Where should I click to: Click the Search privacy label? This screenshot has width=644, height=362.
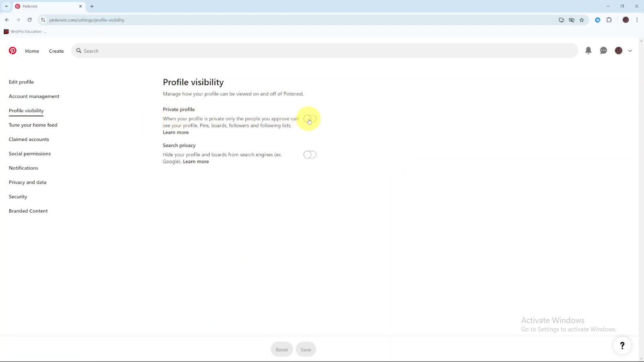pos(179,146)
